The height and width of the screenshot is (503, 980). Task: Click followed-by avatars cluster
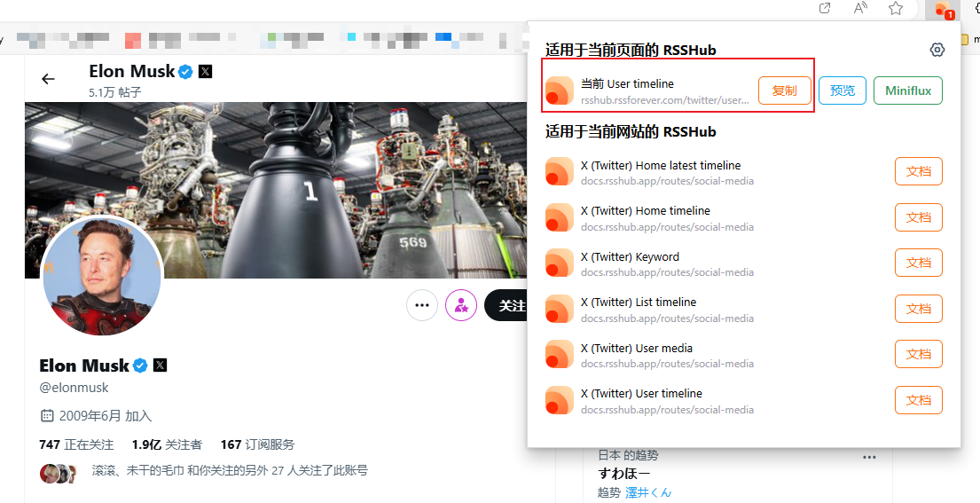coord(59,473)
